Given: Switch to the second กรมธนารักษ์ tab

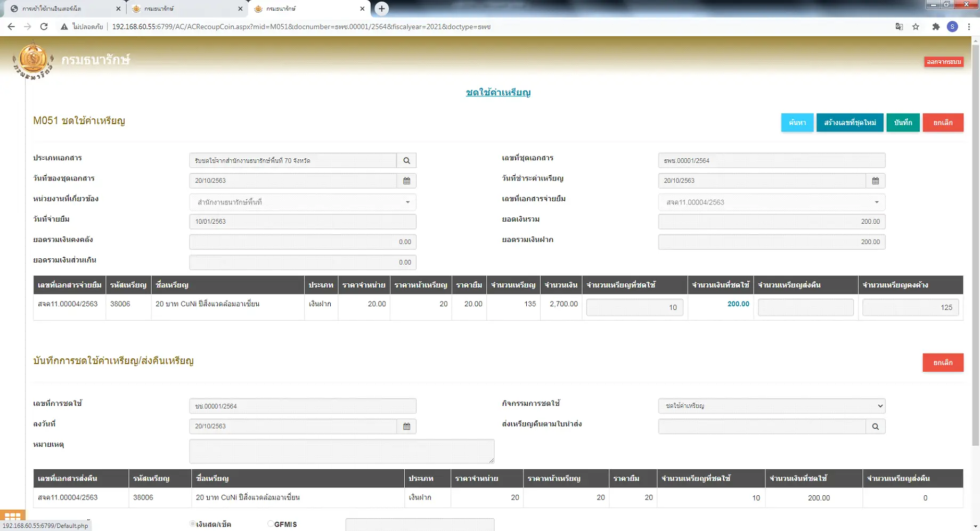Looking at the screenshot, I should point(185,9).
